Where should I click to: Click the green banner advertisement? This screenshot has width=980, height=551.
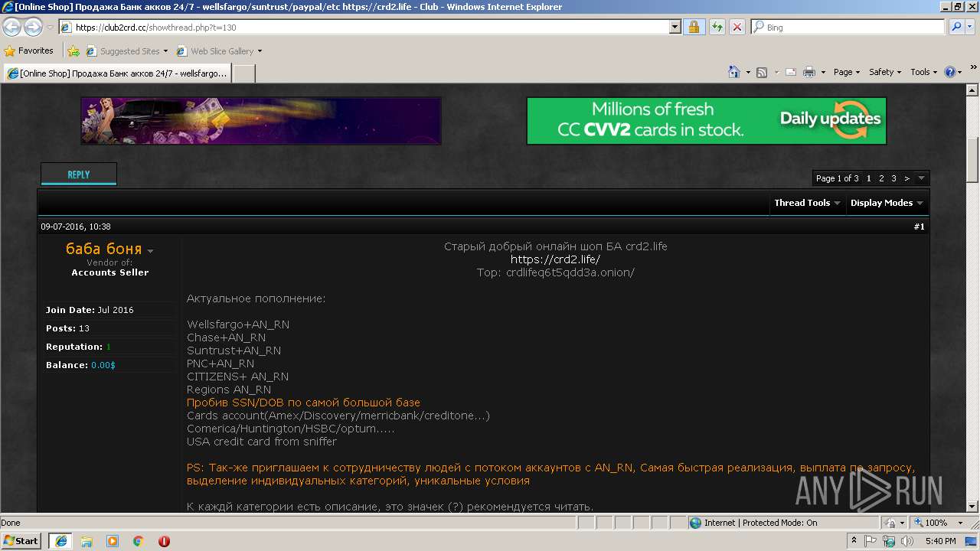click(707, 121)
